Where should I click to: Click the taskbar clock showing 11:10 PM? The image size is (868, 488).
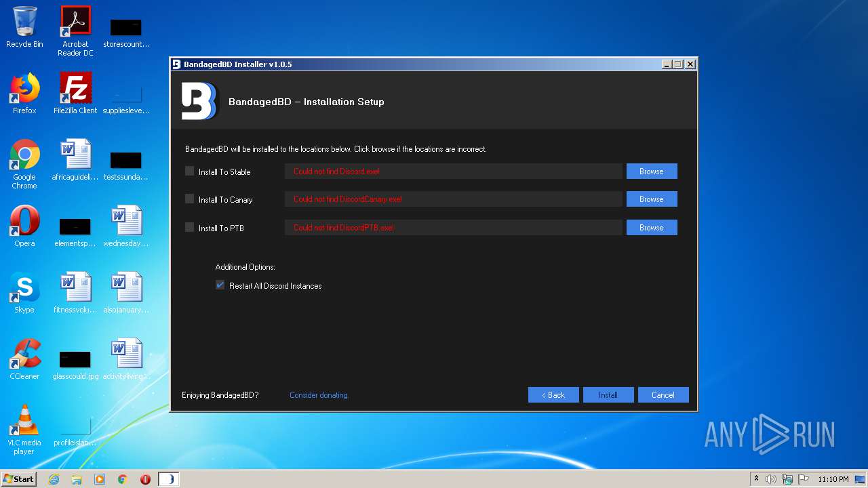coord(833,479)
